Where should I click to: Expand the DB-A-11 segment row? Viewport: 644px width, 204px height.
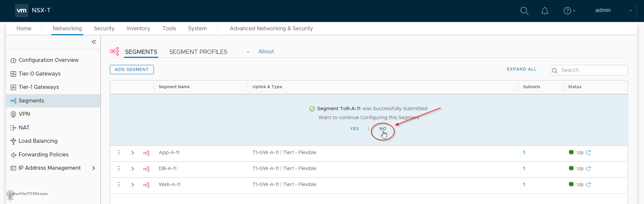click(x=133, y=169)
